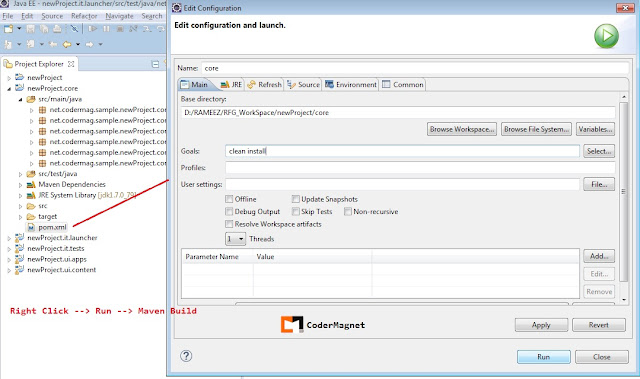
Task: Click the Suspend (pause) icon
Action: tap(107, 29)
